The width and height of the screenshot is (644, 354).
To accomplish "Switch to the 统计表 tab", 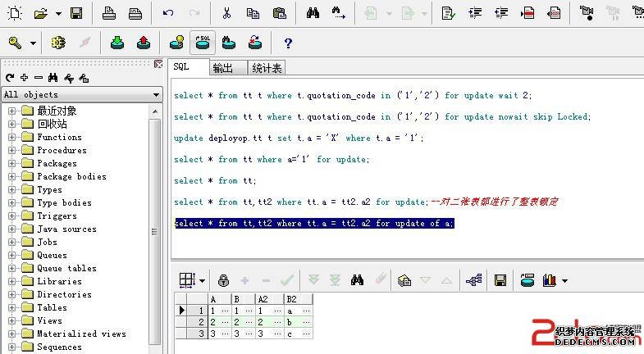I will pyautogui.click(x=266, y=68).
